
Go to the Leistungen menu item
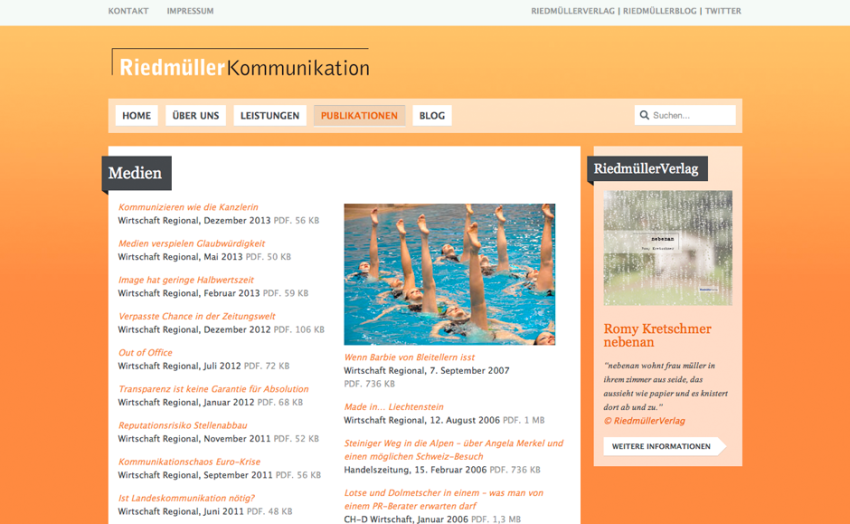pyautogui.click(x=270, y=116)
